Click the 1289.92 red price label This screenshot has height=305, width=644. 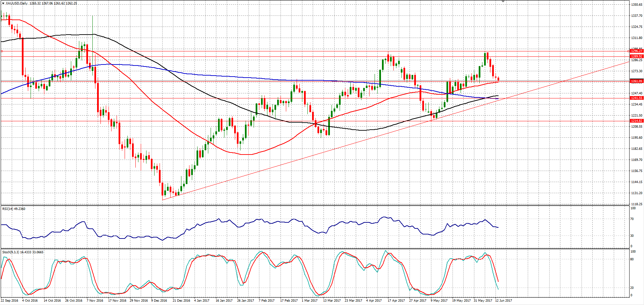(636, 56)
